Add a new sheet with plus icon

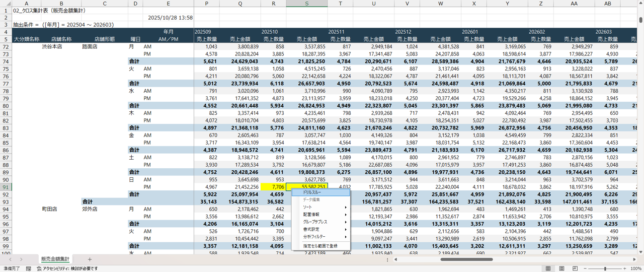(90, 259)
